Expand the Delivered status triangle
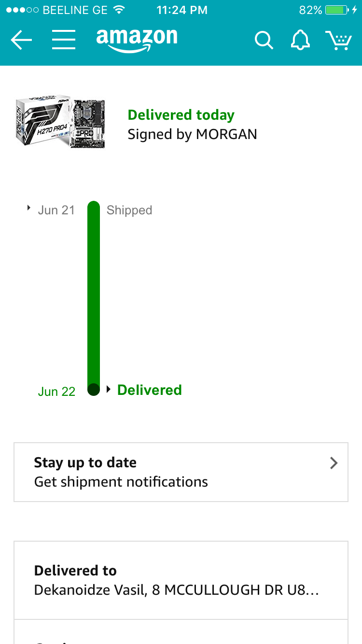This screenshot has width=362, height=644. click(109, 389)
